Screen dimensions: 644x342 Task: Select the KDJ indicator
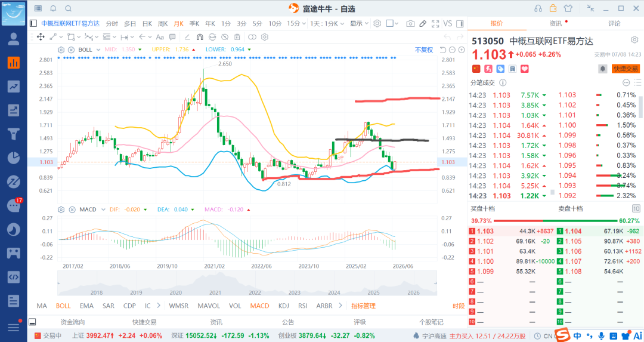[284, 306]
